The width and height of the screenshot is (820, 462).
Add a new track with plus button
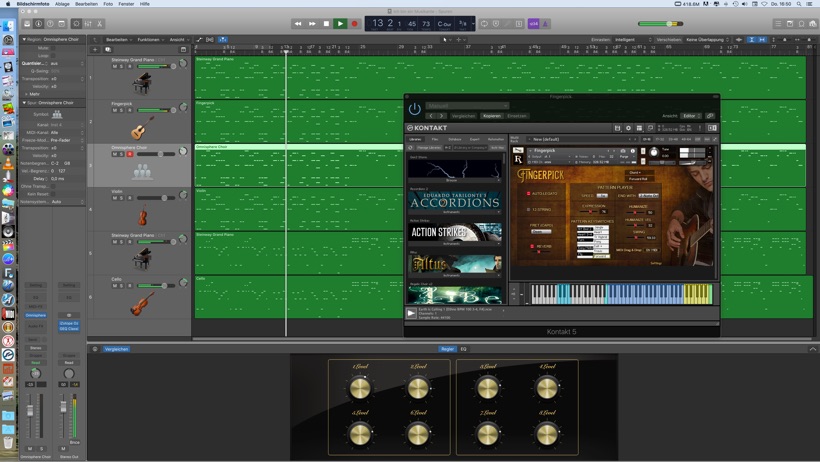(95, 50)
